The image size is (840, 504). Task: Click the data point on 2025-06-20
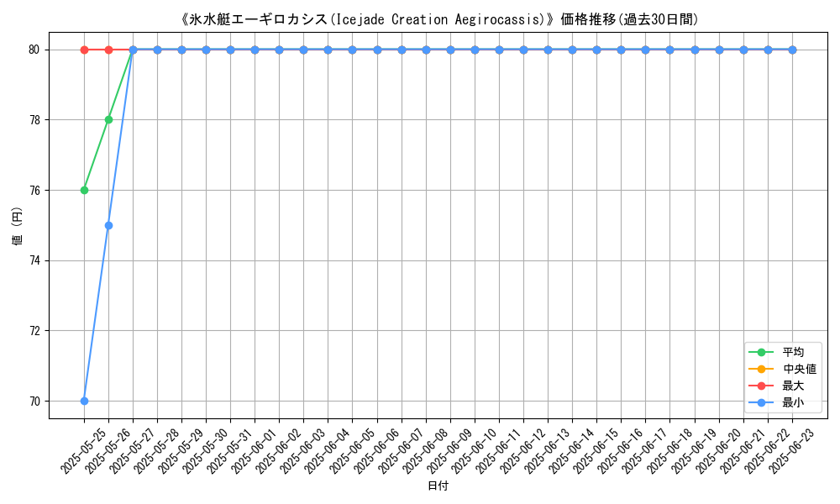point(719,50)
